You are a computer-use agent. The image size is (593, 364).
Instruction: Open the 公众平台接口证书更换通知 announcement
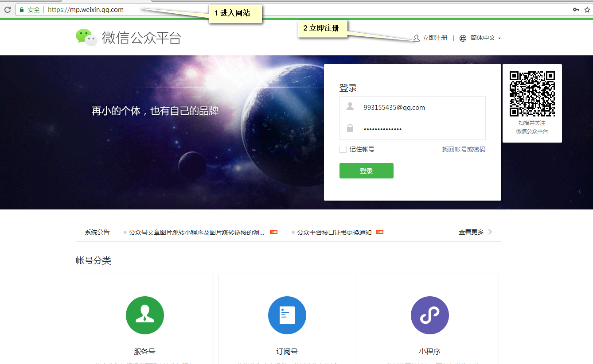[x=334, y=232]
